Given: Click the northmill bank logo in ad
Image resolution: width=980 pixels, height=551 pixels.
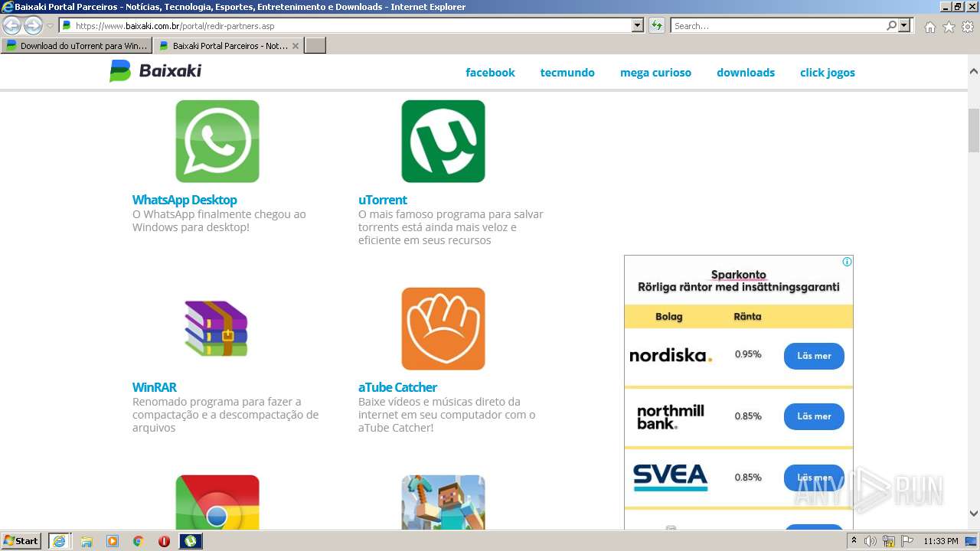Looking at the screenshot, I should (x=670, y=417).
